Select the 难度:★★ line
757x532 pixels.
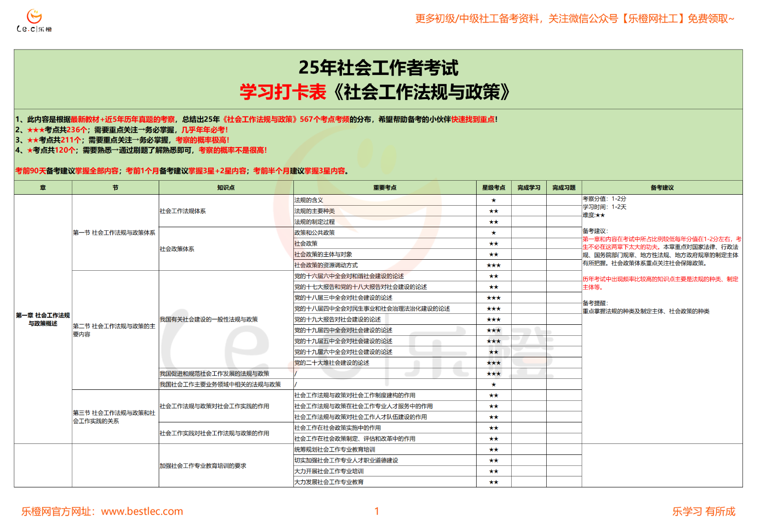click(594, 215)
